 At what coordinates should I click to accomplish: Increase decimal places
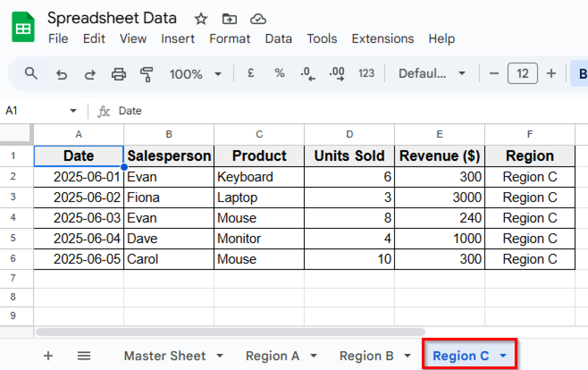336,74
